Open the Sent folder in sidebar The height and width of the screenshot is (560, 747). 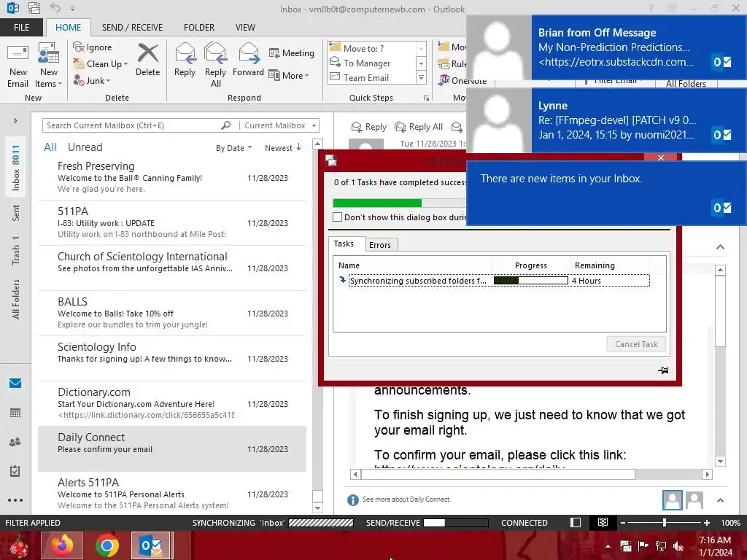click(16, 213)
